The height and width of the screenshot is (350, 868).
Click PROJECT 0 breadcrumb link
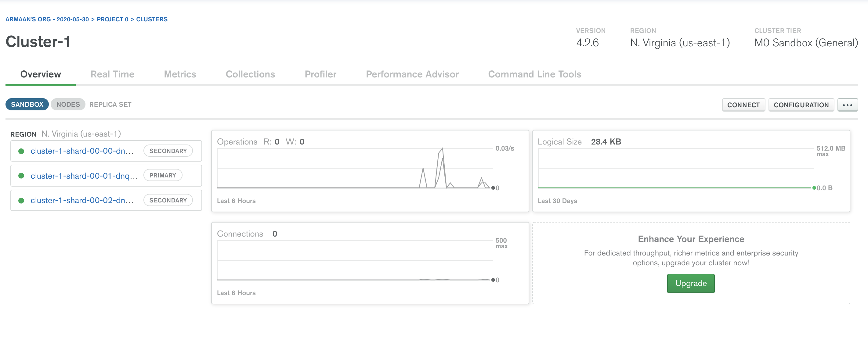(x=112, y=19)
